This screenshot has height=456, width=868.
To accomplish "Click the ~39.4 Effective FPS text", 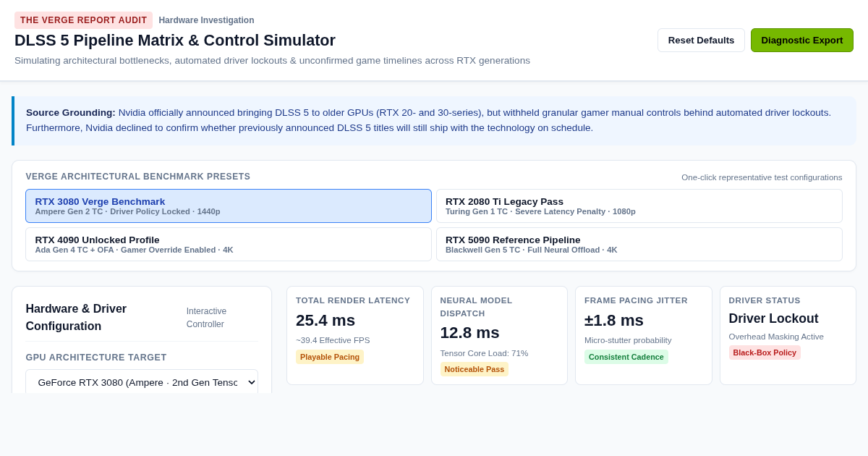I will (x=333, y=340).
